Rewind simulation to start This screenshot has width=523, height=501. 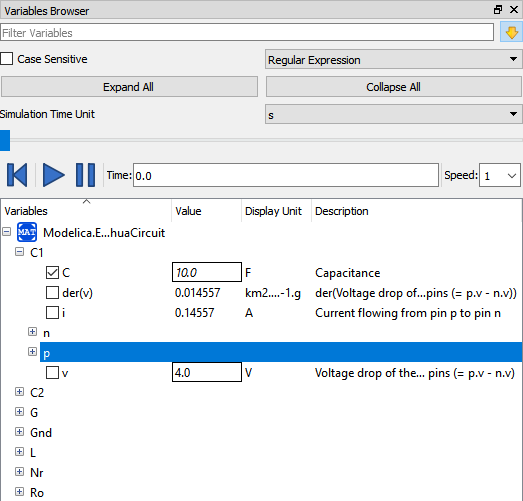pyautogui.click(x=17, y=175)
